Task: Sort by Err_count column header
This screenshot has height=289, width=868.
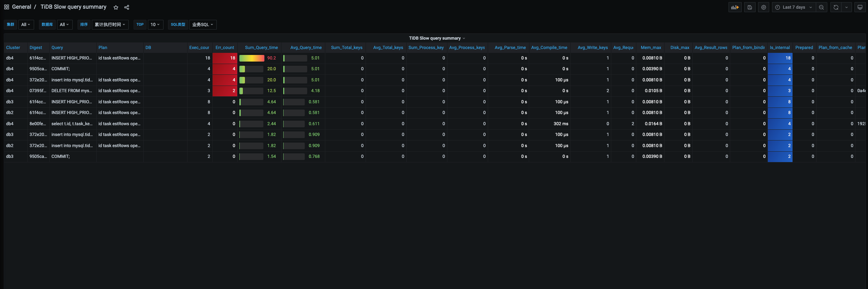Action: coord(225,48)
